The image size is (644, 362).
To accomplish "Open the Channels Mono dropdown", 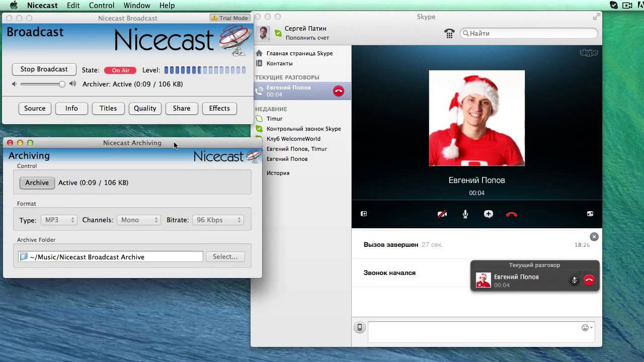I will pos(139,220).
